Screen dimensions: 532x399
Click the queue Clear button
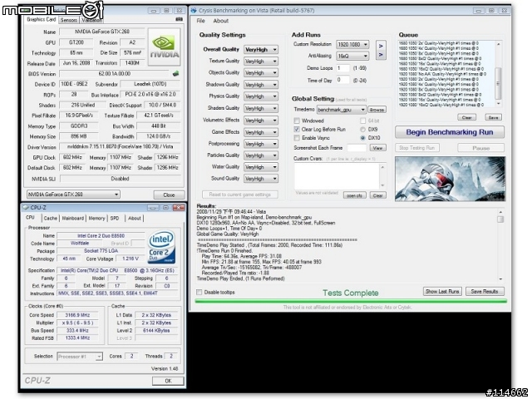pyautogui.click(x=467, y=117)
